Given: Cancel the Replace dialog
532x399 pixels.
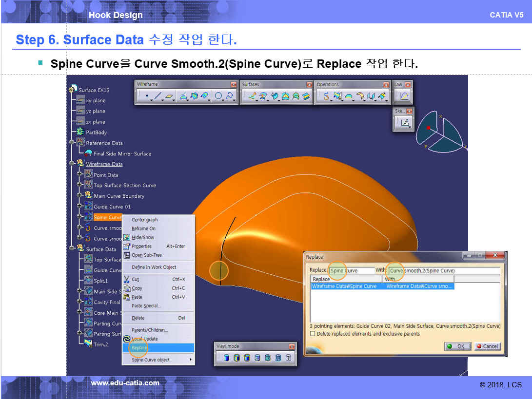Looking at the screenshot, I should 486,346.
